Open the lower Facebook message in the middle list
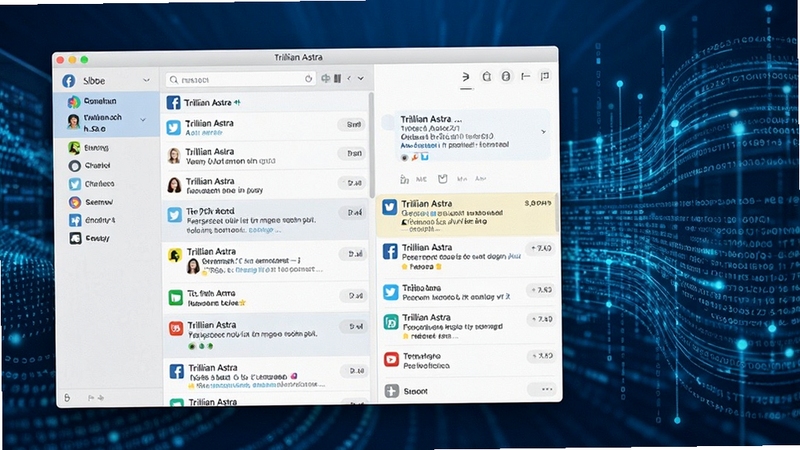 [265, 376]
